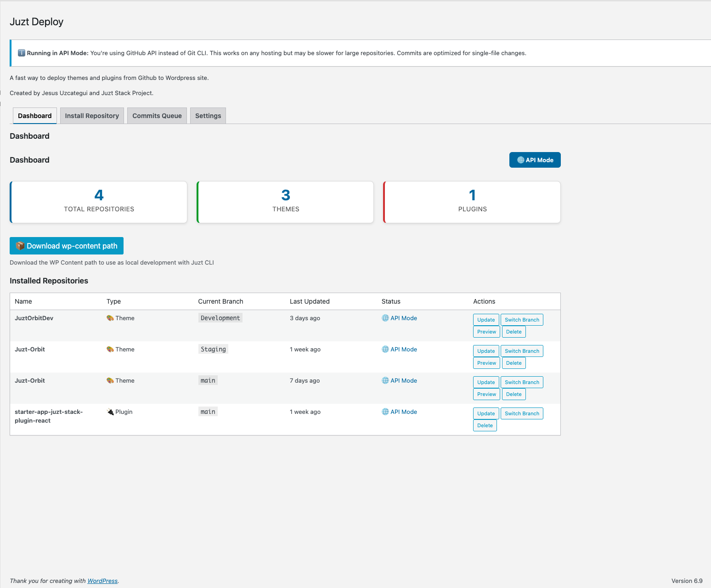The height and width of the screenshot is (588, 711).
Task: Follow the WordPress link in the footer
Action: [102, 581]
